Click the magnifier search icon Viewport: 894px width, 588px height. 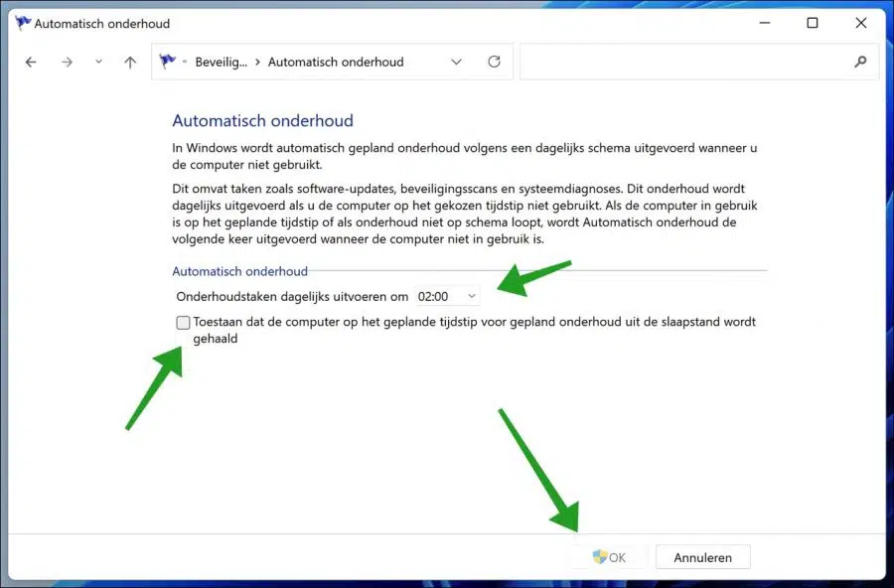[860, 62]
